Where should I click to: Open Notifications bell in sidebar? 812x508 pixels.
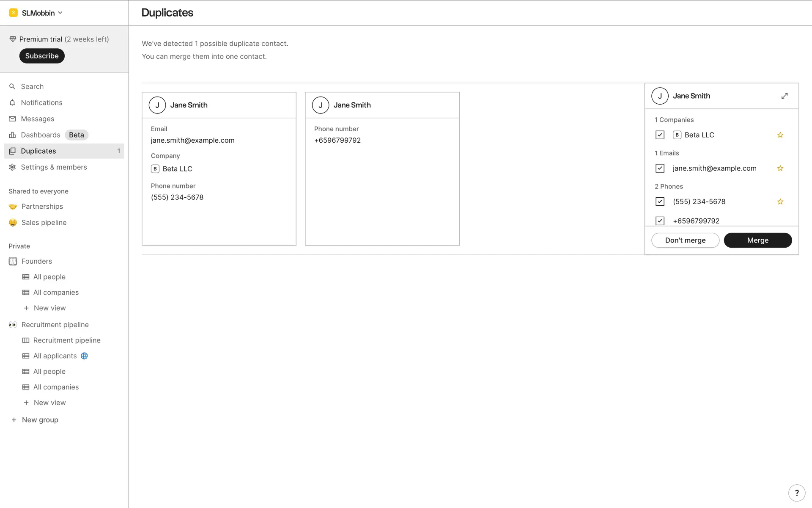12,103
